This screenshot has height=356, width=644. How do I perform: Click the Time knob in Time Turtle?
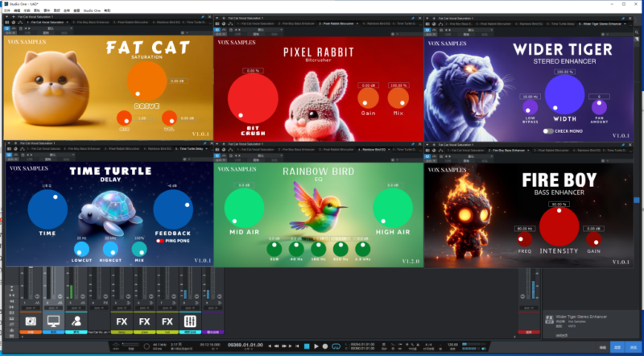click(47, 209)
